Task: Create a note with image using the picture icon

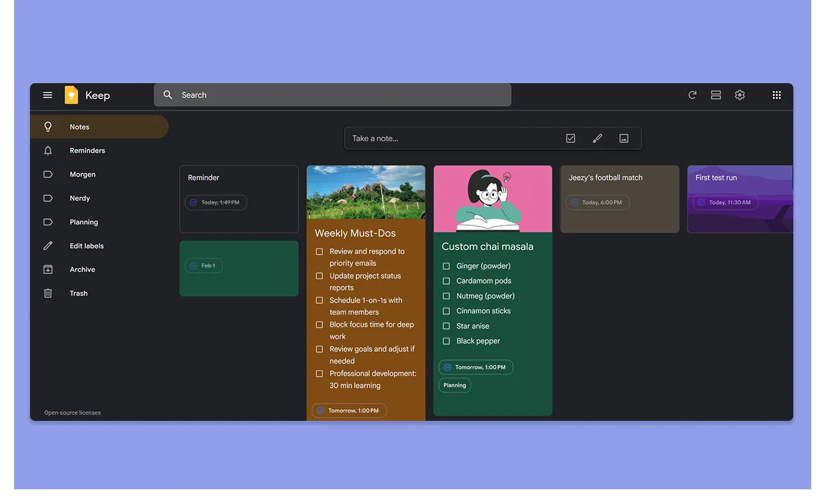Action: click(624, 138)
